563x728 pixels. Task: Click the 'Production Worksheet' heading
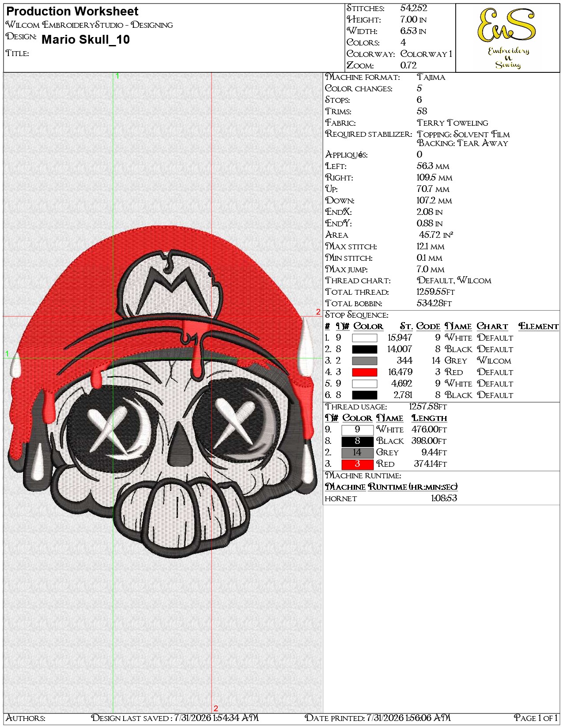pos(72,11)
